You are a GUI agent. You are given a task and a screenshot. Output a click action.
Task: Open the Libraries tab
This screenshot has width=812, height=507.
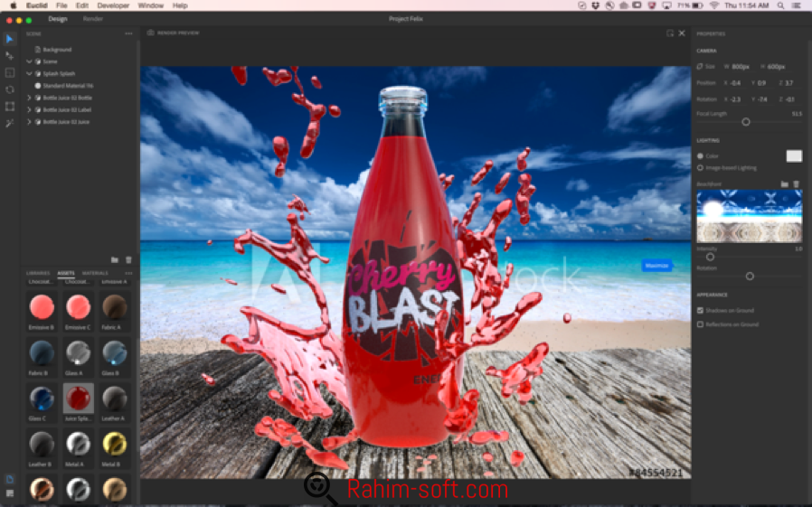[38, 273]
